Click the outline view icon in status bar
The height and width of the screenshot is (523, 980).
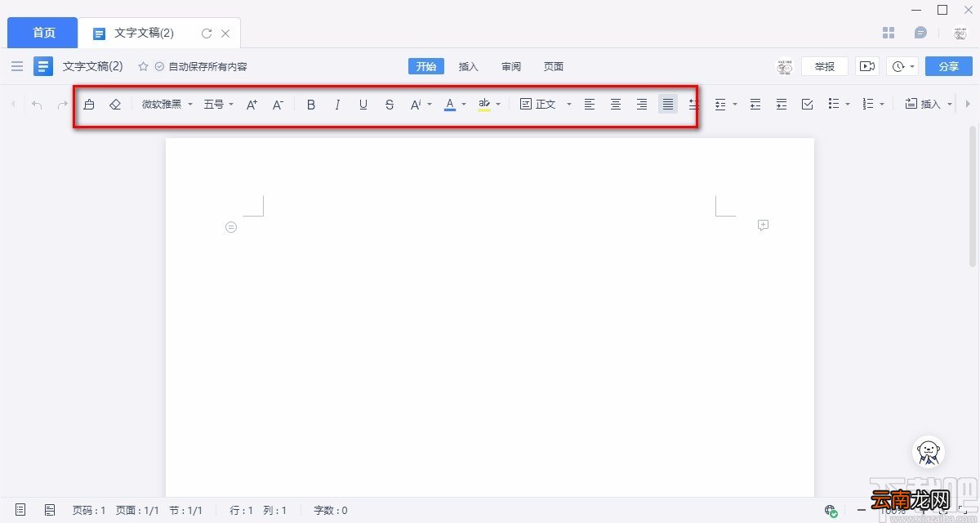[50, 510]
